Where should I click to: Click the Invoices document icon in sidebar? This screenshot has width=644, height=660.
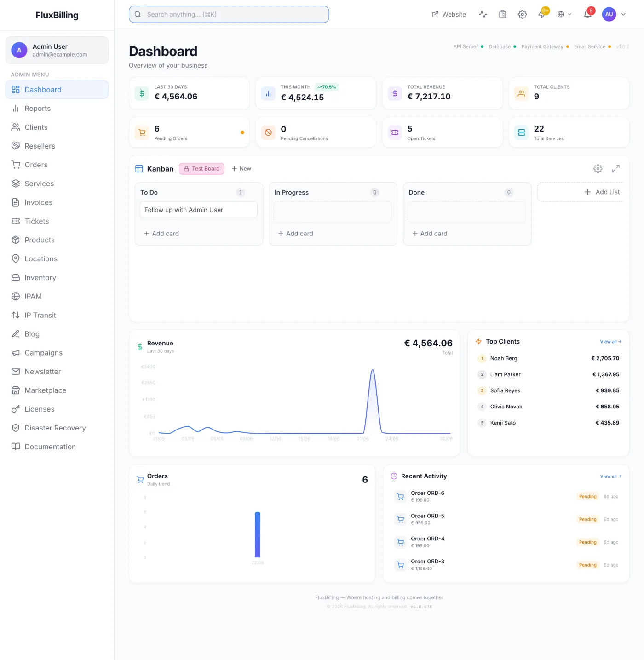(x=16, y=202)
